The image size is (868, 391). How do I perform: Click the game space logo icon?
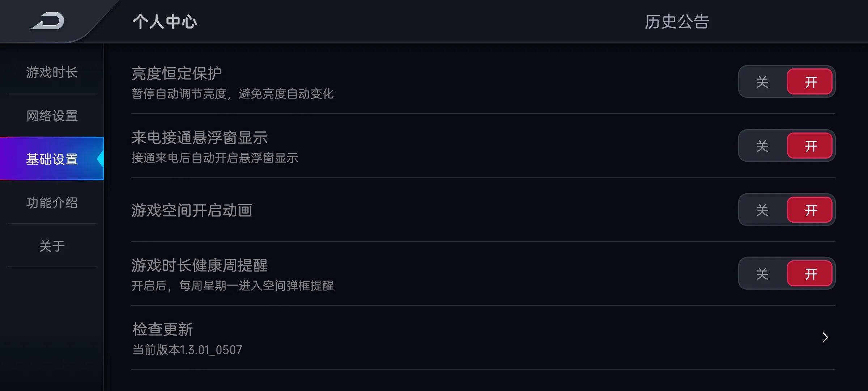(x=47, y=21)
